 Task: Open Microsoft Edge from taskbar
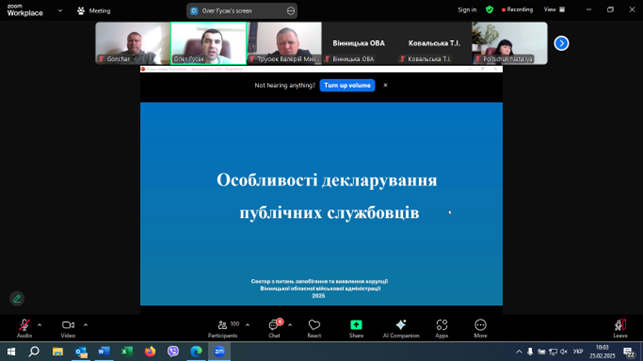point(196,352)
